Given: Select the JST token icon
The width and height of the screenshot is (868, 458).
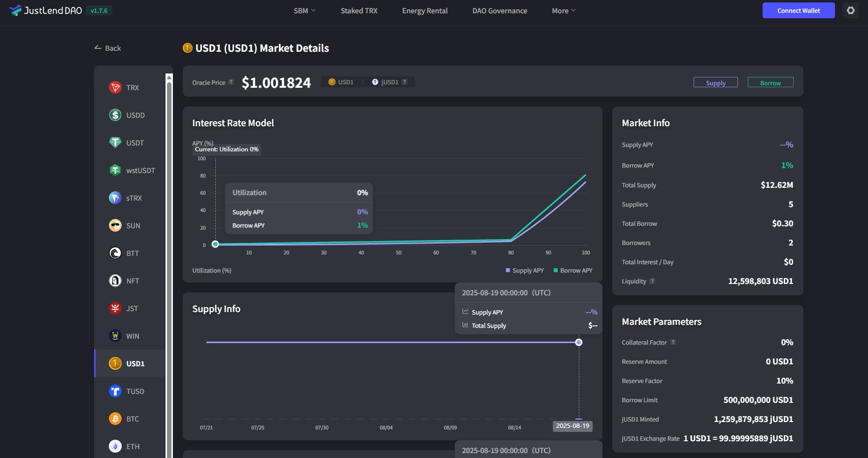Looking at the screenshot, I should 115,308.
